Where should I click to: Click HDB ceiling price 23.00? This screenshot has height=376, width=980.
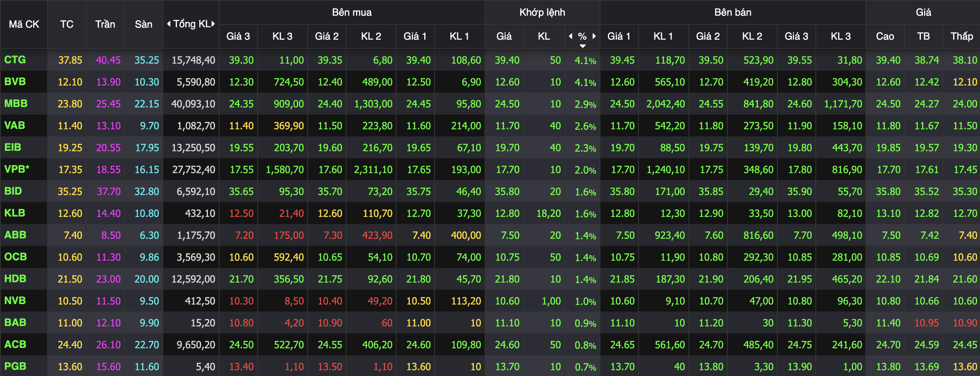108,279
